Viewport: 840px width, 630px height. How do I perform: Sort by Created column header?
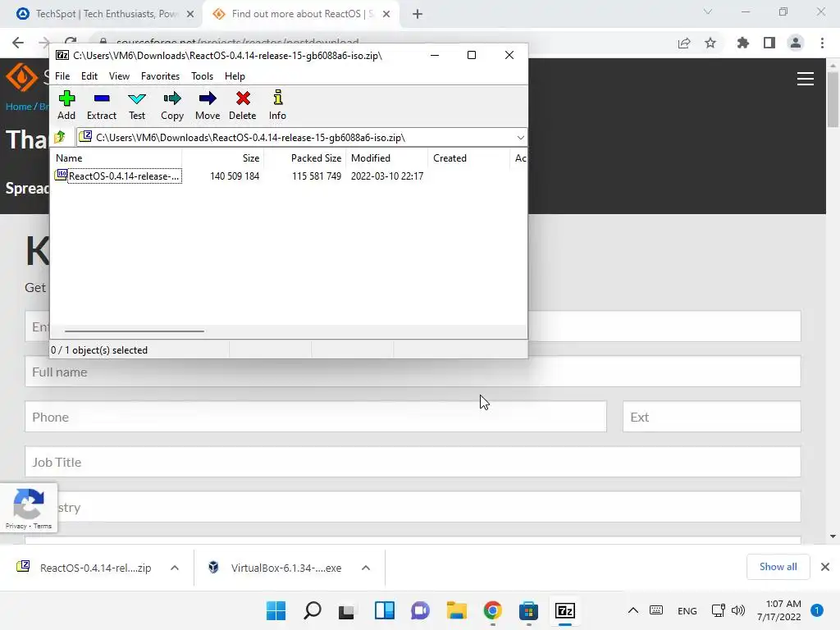click(469, 158)
